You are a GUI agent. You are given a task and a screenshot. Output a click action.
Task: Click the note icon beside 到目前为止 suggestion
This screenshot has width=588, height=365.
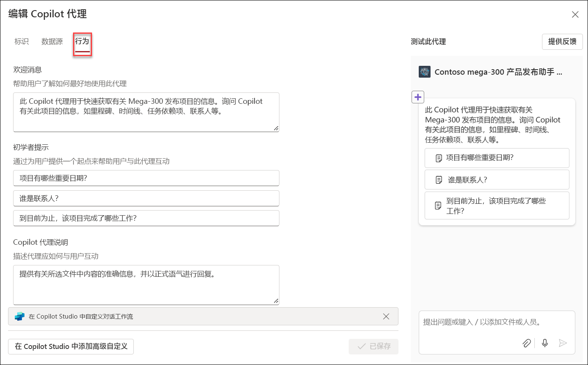439,206
